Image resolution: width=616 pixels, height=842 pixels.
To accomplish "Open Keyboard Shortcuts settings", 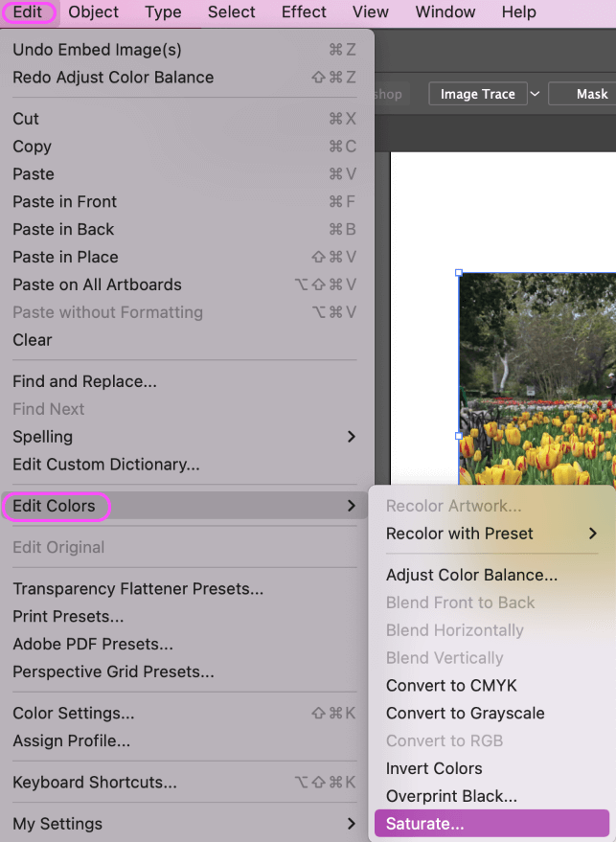I will coord(94,783).
